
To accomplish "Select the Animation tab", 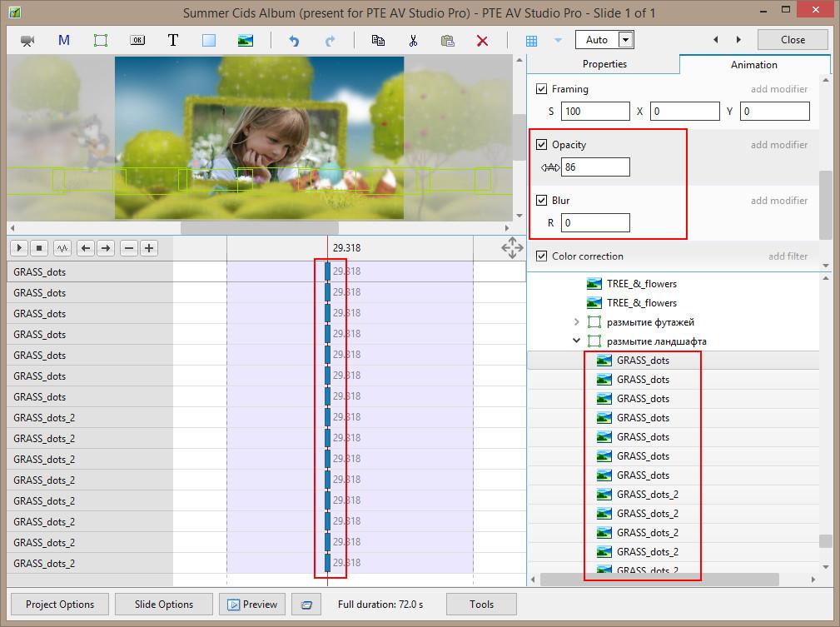I will click(753, 65).
